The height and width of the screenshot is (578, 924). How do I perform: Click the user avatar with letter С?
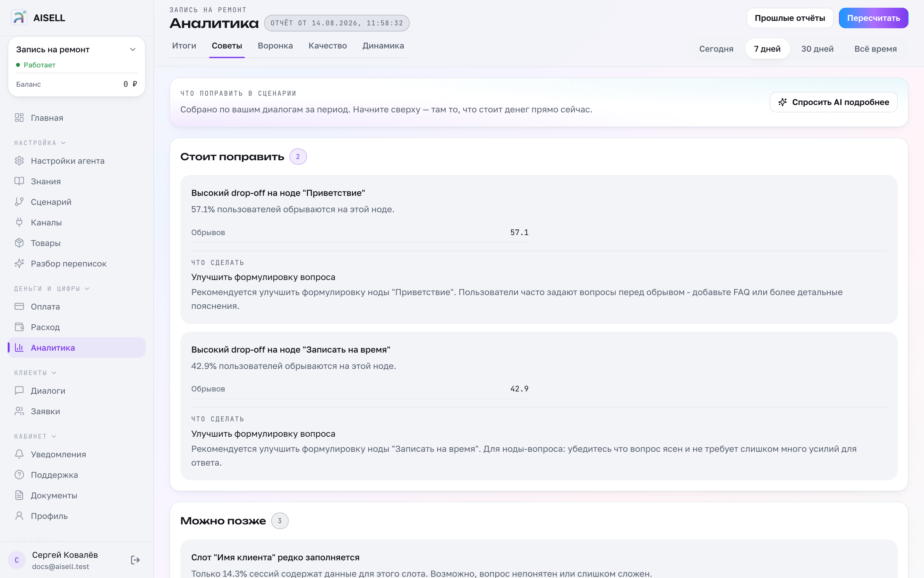tap(17, 560)
